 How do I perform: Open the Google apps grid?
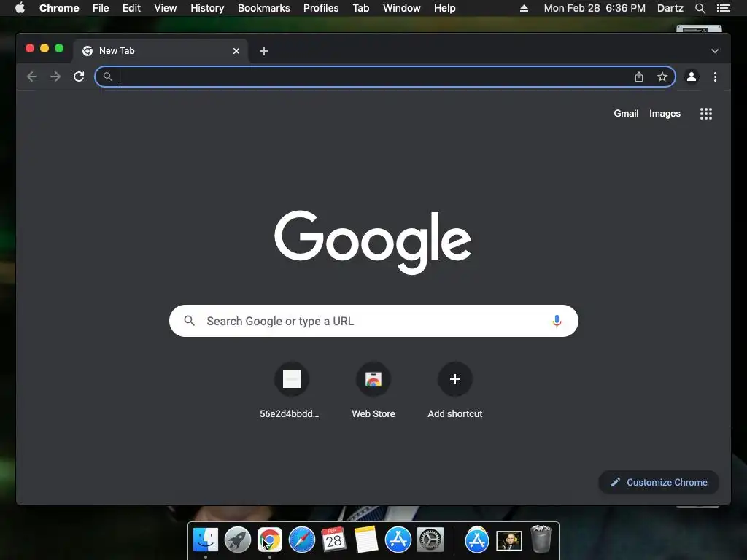click(x=706, y=114)
